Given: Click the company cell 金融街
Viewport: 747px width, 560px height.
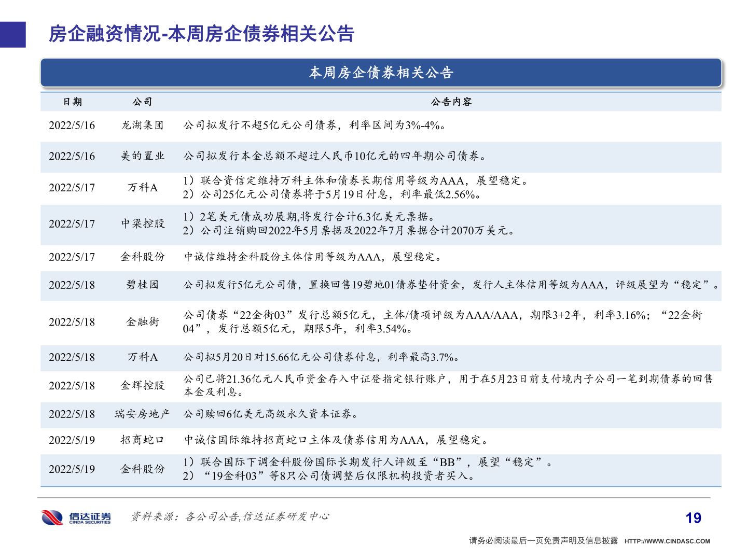Looking at the screenshot, I should (x=142, y=322).
